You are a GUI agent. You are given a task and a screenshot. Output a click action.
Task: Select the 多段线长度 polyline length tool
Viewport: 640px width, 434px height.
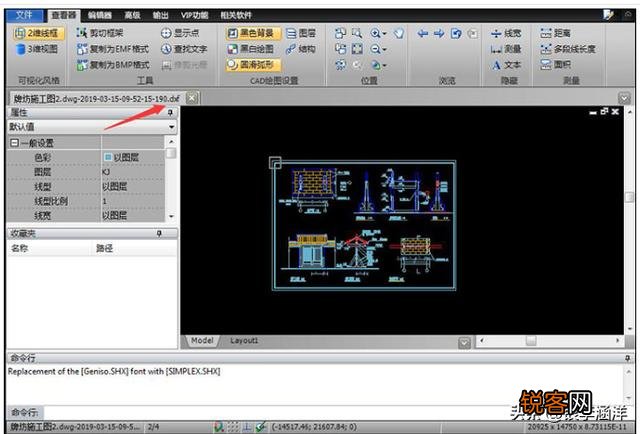click(568, 49)
